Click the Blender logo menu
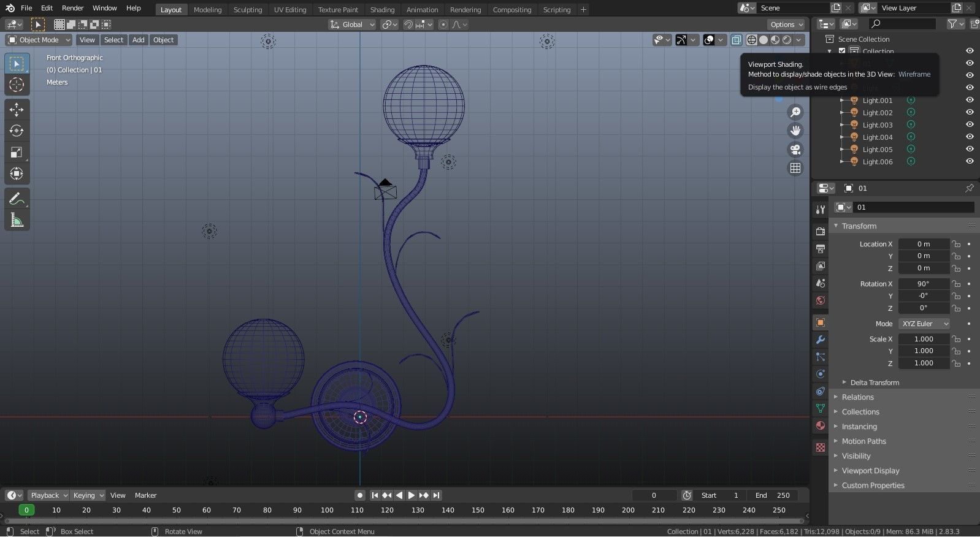 [x=10, y=8]
